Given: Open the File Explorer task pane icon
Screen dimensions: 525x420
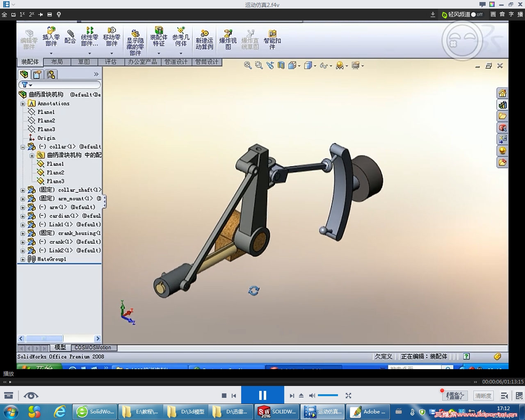Looking at the screenshot, I should coord(502,116).
